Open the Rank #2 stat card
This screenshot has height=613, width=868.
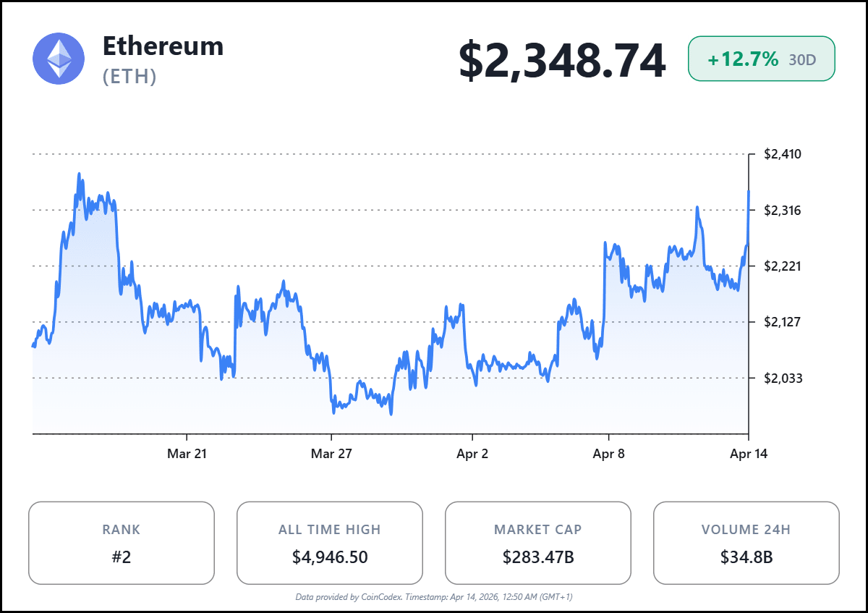point(122,543)
